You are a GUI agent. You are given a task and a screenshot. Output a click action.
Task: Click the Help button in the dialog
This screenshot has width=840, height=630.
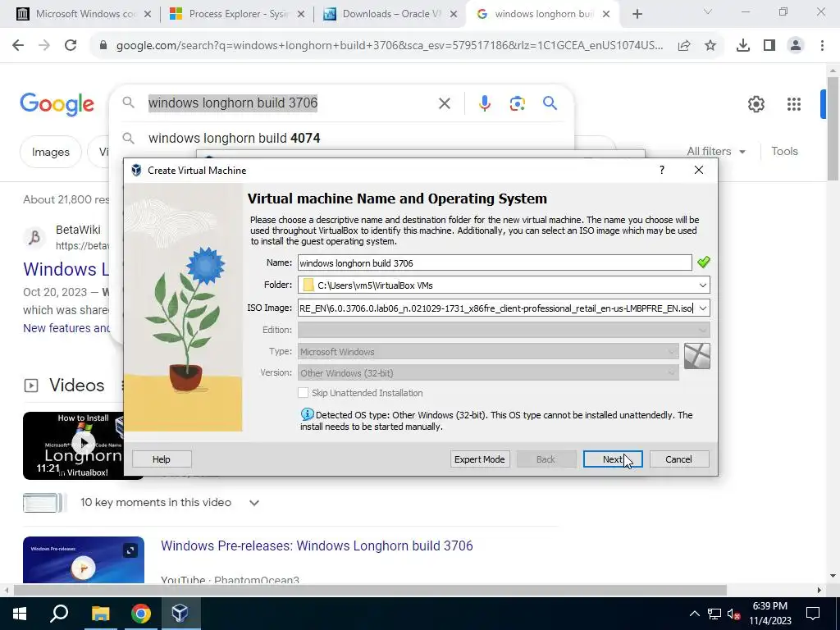coord(162,459)
